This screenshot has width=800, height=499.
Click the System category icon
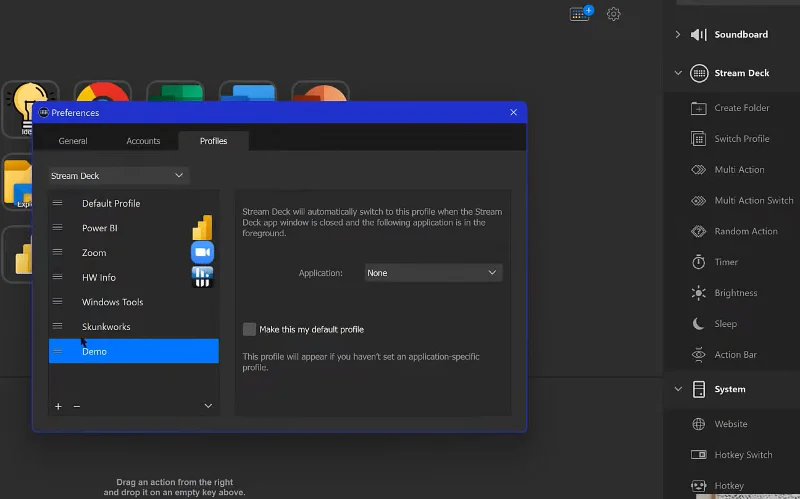tap(699, 389)
